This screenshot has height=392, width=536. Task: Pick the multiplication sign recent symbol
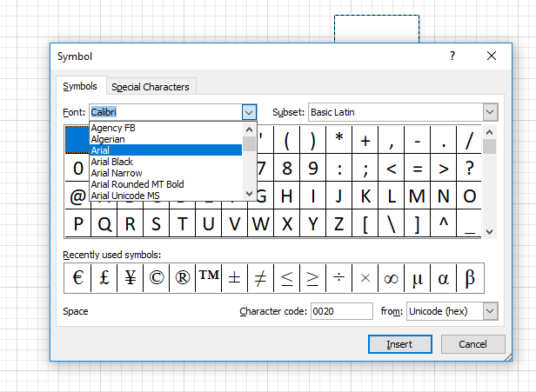coord(365,278)
